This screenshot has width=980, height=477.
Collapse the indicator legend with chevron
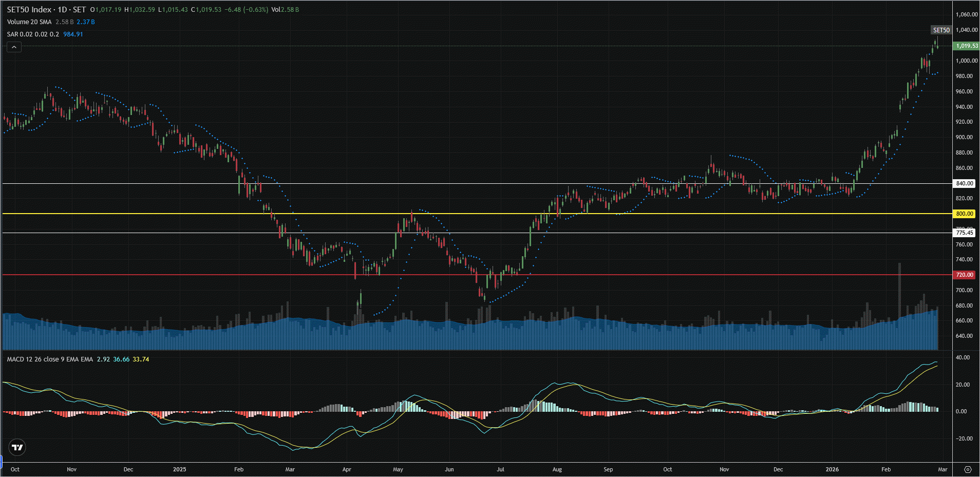[14, 47]
